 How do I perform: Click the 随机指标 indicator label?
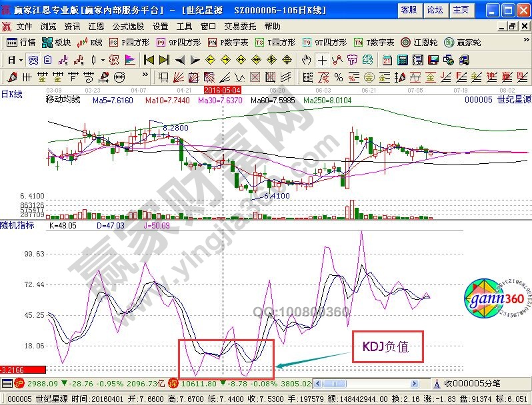17,225
